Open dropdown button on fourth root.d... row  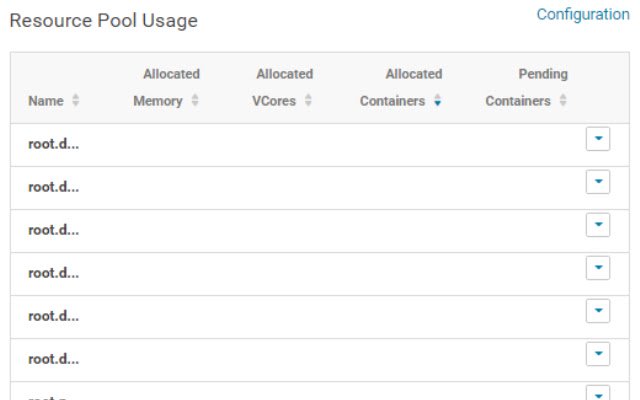[598, 268]
